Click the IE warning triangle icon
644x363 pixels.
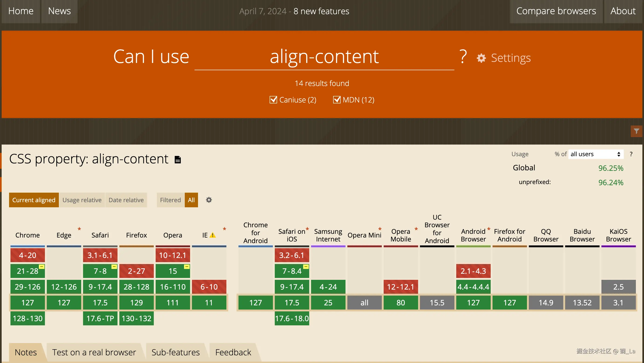[212, 235]
